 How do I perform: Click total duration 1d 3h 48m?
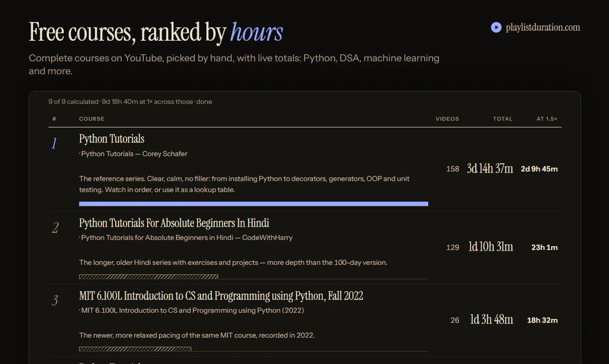492,320
